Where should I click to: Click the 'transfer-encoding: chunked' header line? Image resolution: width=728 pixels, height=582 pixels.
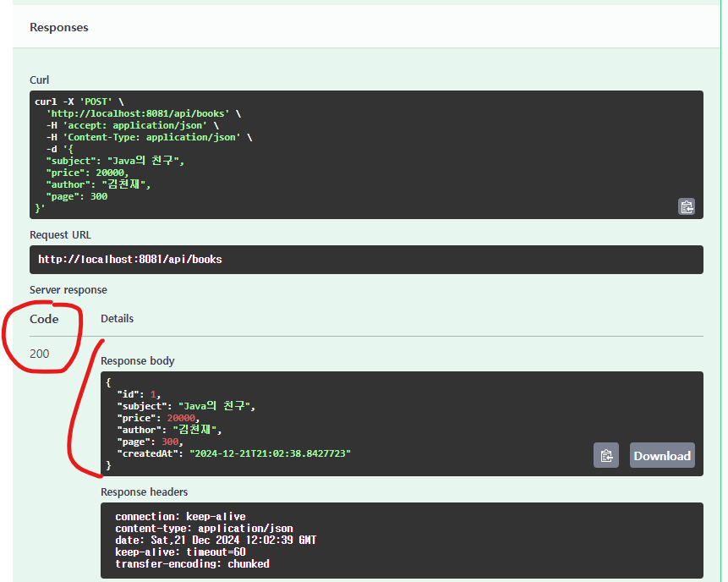(x=192, y=564)
